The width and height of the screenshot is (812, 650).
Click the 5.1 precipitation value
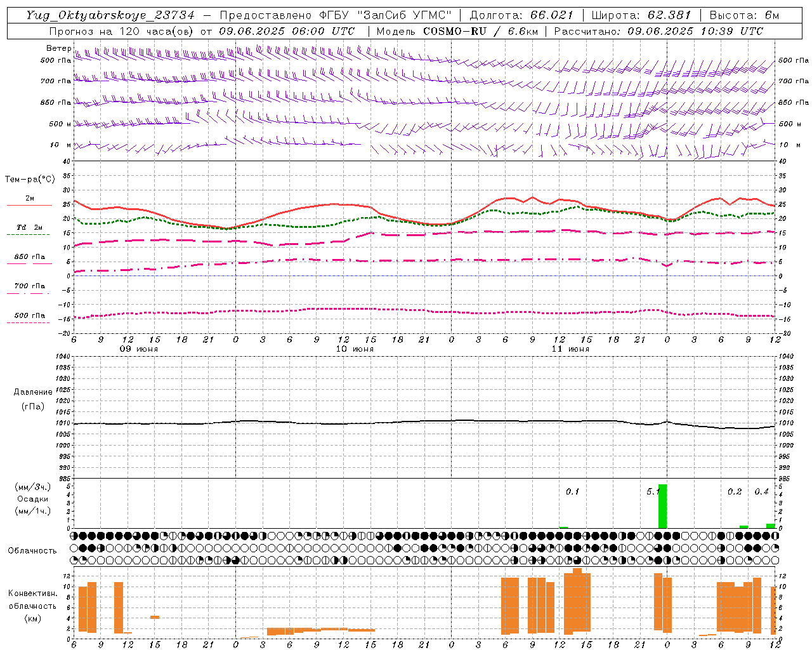[x=653, y=491]
